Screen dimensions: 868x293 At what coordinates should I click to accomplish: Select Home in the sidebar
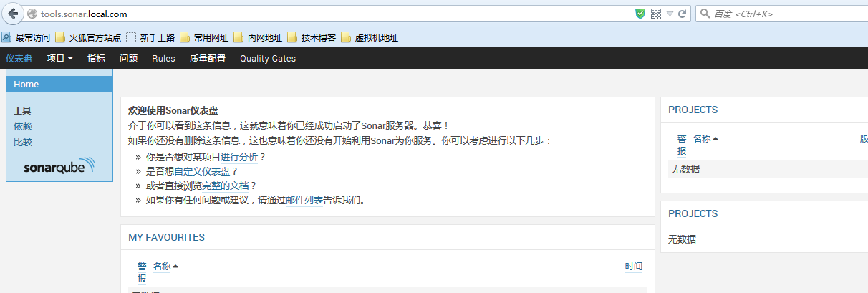click(x=59, y=84)
